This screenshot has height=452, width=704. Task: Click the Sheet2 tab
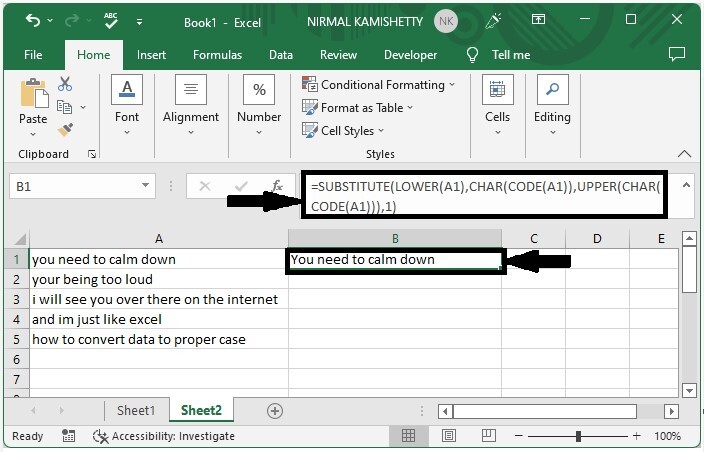pyautogui.click(x=201, y=410)
